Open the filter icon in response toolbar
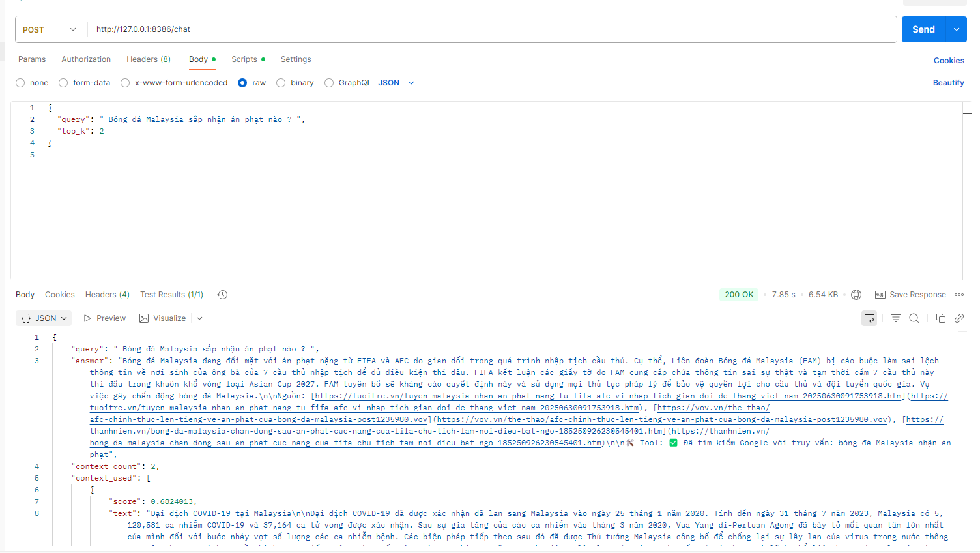This screenshot has height=553, width=980. [x=895, y=318]
